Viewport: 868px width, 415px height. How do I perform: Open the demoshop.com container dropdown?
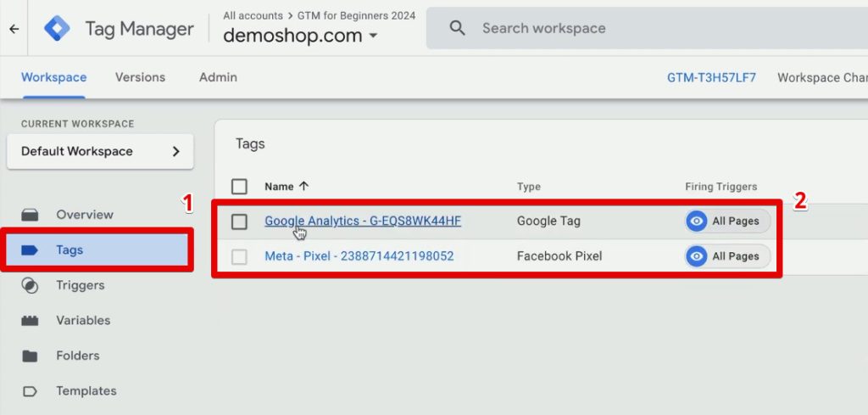[301, 36]
